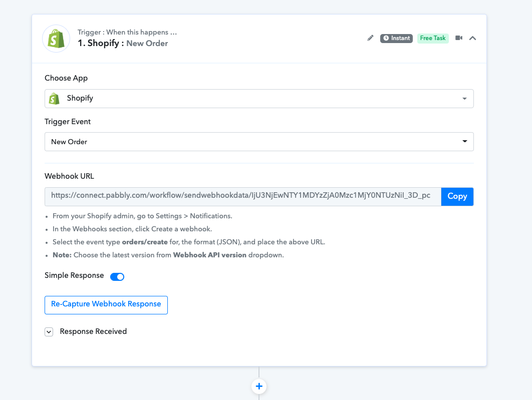Expand the Response Received section

[49, 332]
